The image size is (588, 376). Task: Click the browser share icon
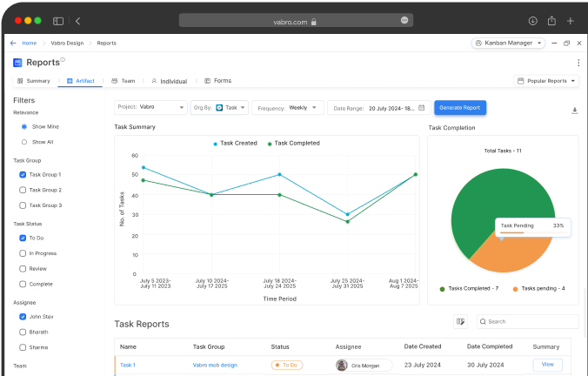(551, 20)
